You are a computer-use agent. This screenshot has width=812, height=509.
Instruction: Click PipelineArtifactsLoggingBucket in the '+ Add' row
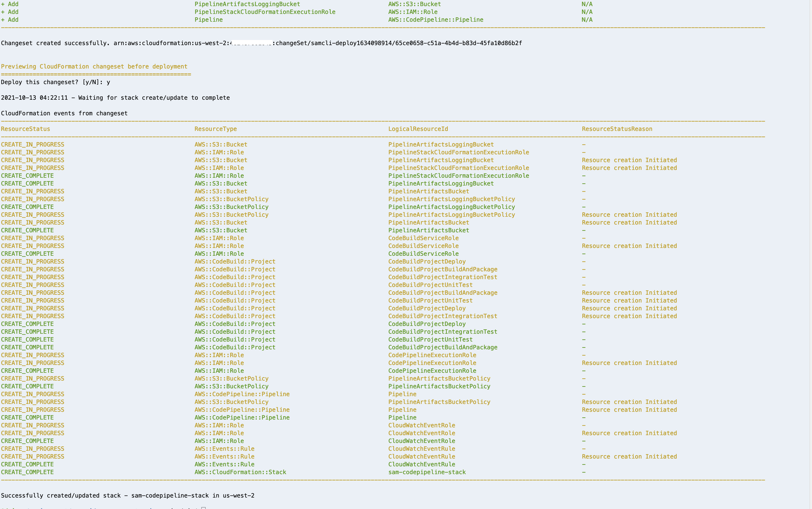pos(247,4)
